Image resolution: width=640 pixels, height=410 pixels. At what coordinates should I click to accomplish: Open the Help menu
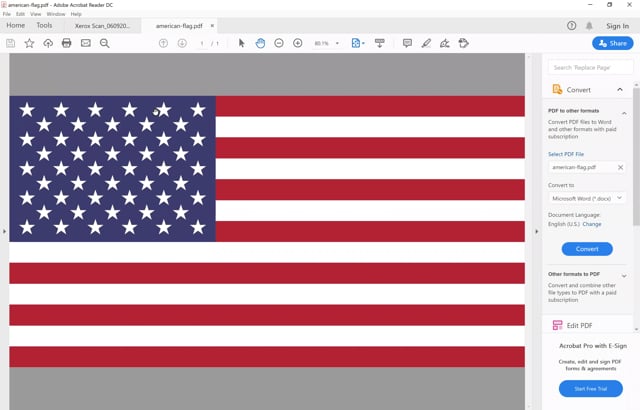(76, 14)
